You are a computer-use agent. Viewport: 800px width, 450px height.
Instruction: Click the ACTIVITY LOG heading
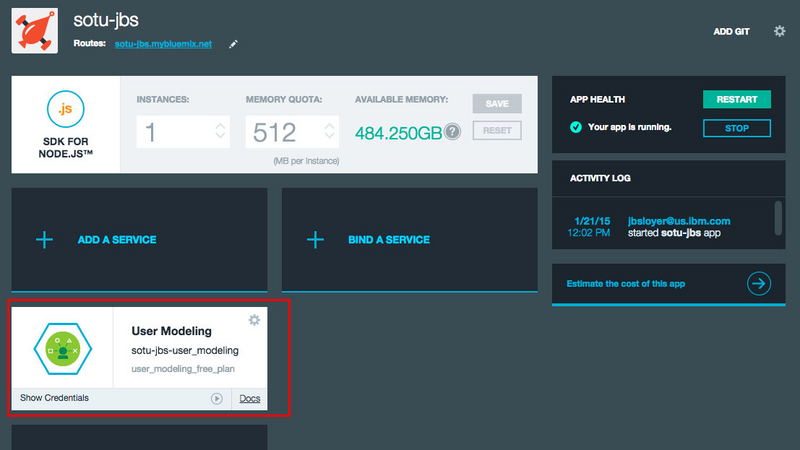(x=600, y=178)
